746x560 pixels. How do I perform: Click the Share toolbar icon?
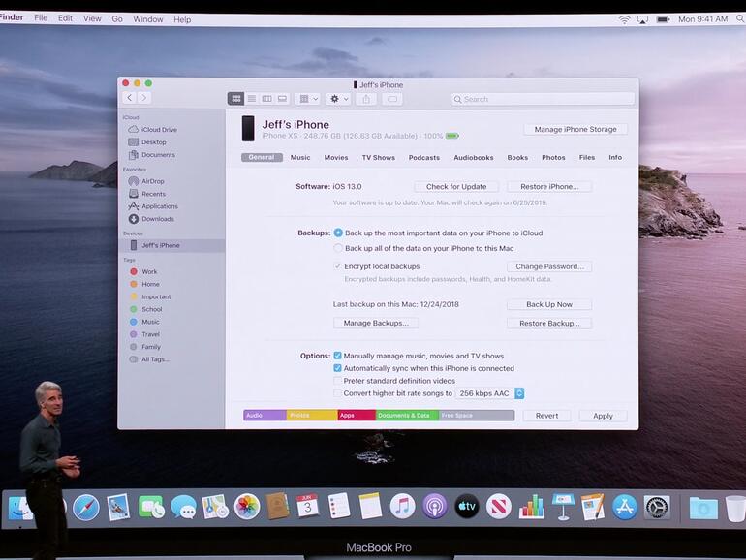[366, 99]
